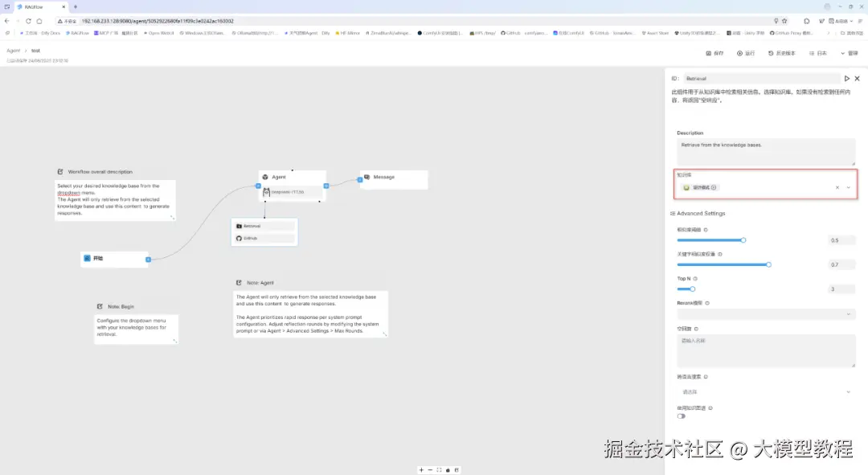Viewport: 868px width, 475px height.
Task: Open a new browser tab with plus
Action: tap(76, 6)
